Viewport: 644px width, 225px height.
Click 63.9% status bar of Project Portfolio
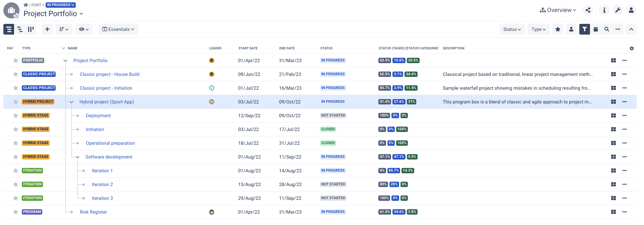385,60
